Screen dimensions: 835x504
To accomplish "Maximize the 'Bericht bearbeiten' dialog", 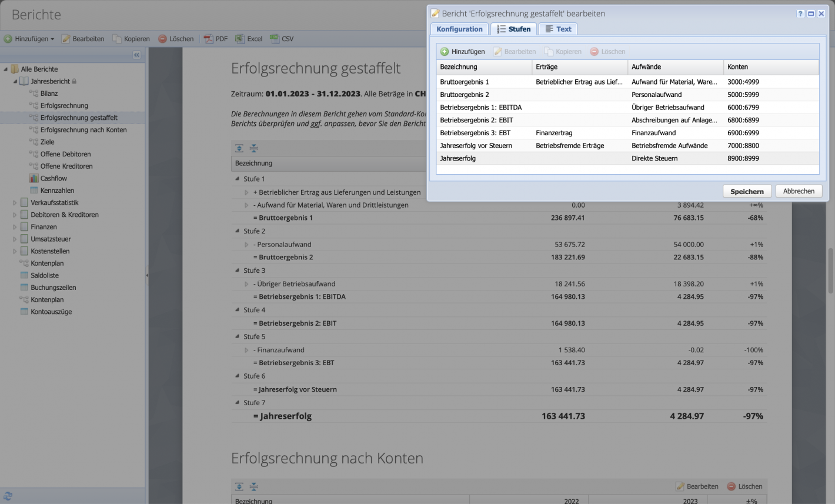I will click(810, 14).
